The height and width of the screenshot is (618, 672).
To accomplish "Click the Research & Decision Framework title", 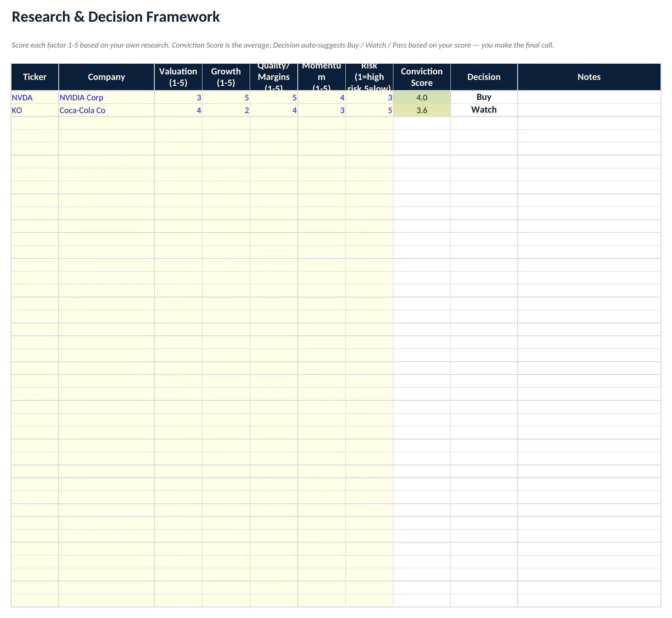I will [116, 17].
